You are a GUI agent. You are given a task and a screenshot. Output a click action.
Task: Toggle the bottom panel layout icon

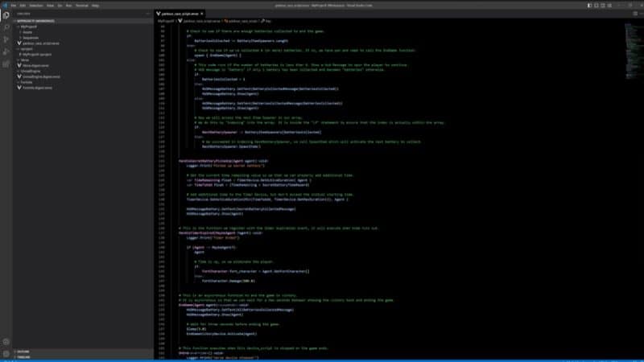(x=597, y=6)
